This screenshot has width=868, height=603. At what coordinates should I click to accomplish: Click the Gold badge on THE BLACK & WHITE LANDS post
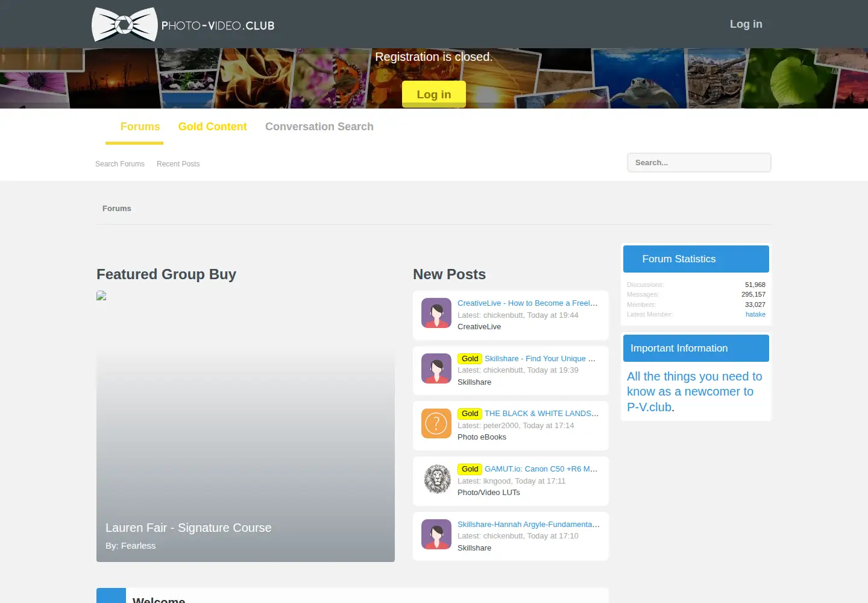tap(470, 414)
